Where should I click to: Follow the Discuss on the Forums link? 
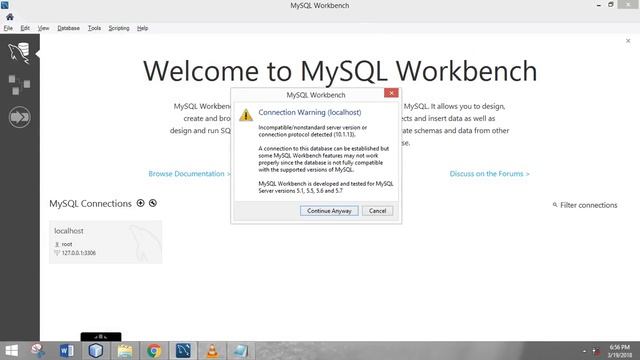(489, 174)
